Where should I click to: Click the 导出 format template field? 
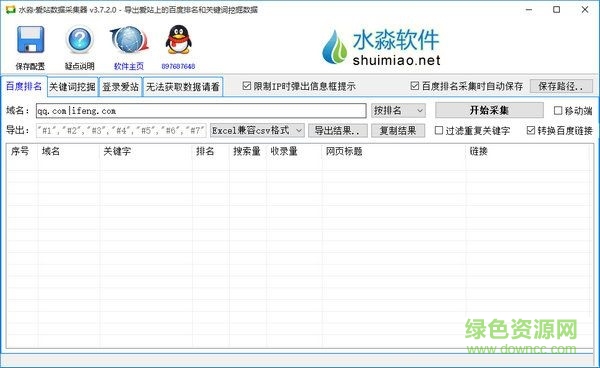[121, 130]
